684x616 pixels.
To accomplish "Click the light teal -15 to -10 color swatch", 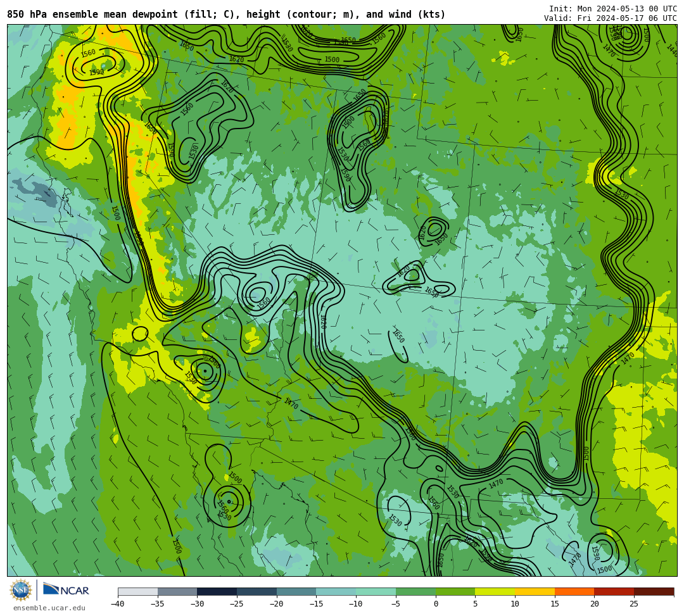I will point(336,591).
